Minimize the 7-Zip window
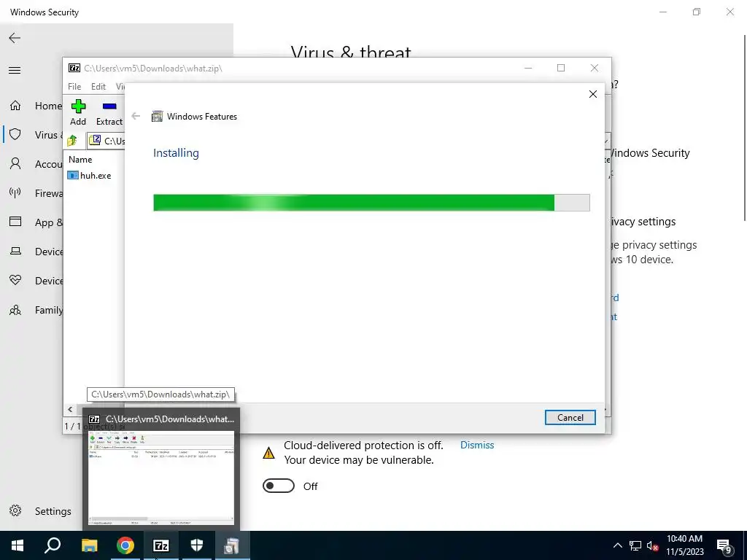The width and height of the screenshot is (747, 560). pyautogui.click(x=528, y=68)
